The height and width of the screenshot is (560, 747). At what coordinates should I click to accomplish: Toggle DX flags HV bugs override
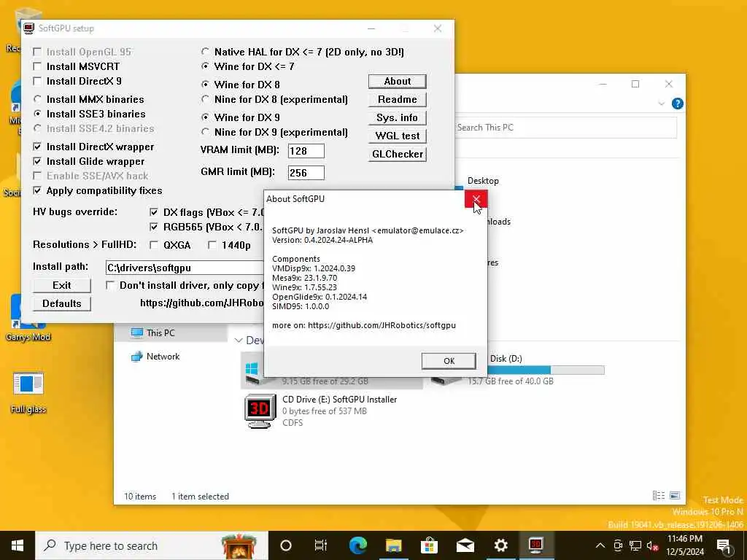154,212
